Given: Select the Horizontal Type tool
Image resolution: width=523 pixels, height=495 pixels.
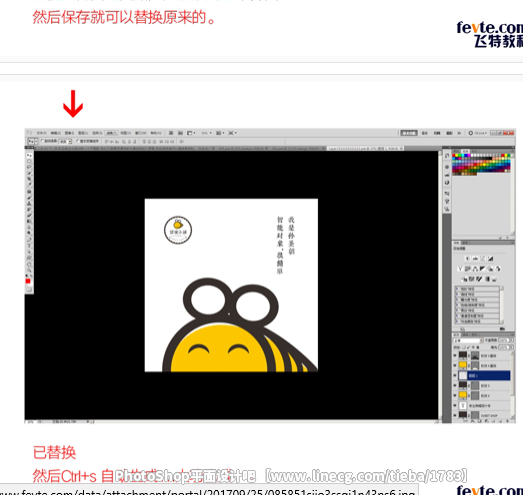Looking at the screenshot, I should 29,246.
